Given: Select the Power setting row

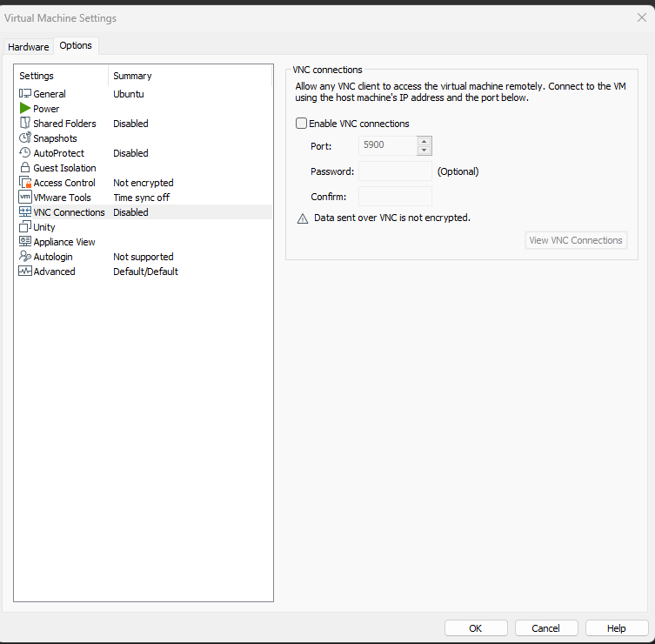Looking at the screenshot, I should click(x=46, y=109).
